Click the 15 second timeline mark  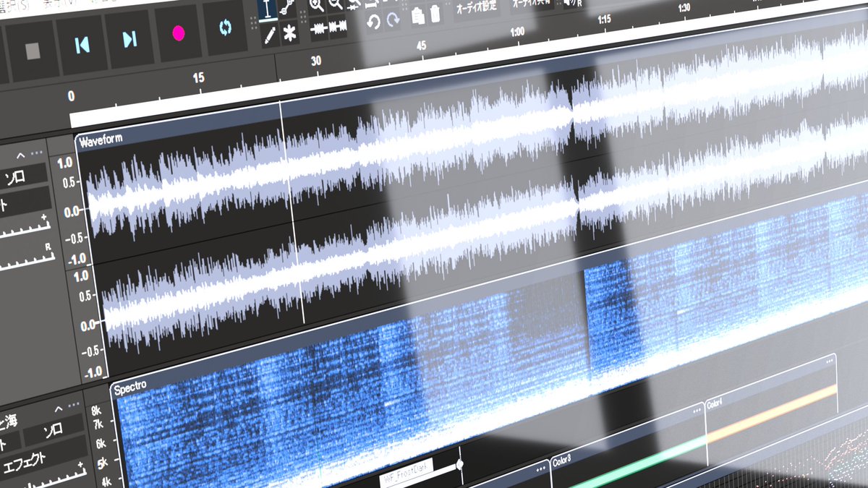(198, 78)
